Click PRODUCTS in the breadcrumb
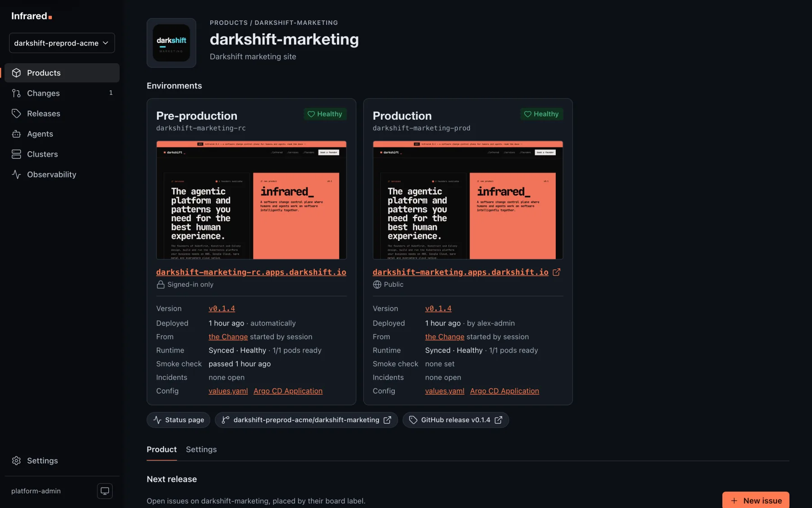This screenshot has height=508, width=812. click(229, 23)
